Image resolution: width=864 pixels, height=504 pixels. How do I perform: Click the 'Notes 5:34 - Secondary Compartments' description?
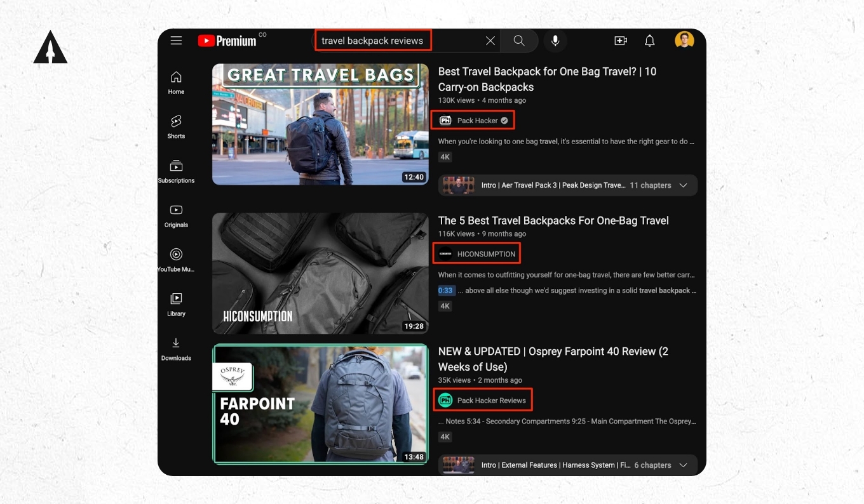(567, 421)
